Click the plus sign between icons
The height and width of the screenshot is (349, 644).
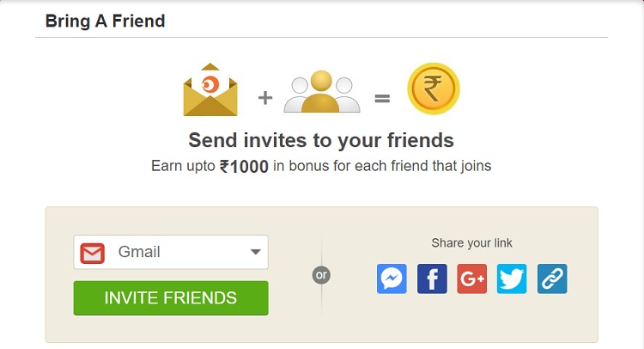tap(265, 98)
